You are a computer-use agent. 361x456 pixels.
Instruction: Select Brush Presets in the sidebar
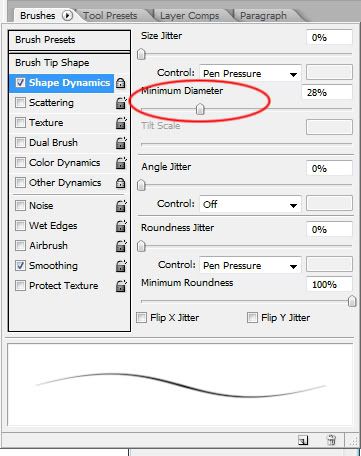(x=69, y=40)
